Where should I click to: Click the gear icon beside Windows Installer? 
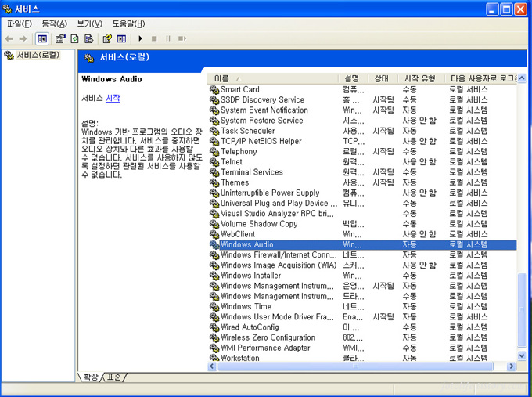214,276
